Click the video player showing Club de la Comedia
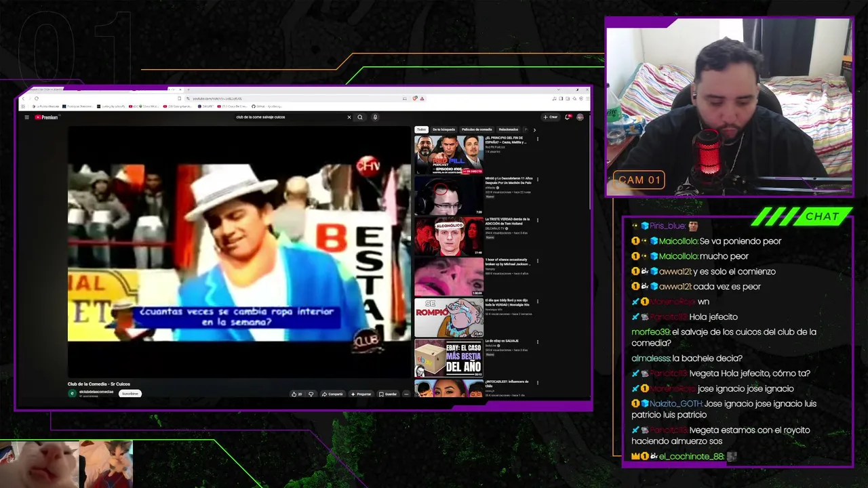The image size is (868, 488). pyautogui.click(x=239, y=251)
